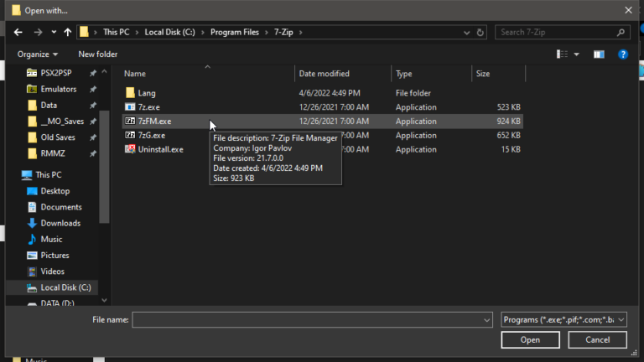Click navigation pane scroll up arrow
The image size is (644, 362).
click(x=104, y=72)
